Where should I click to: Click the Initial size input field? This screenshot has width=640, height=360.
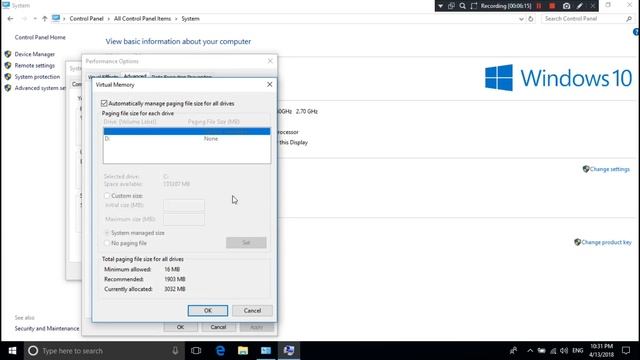click(x=184, y=205)
